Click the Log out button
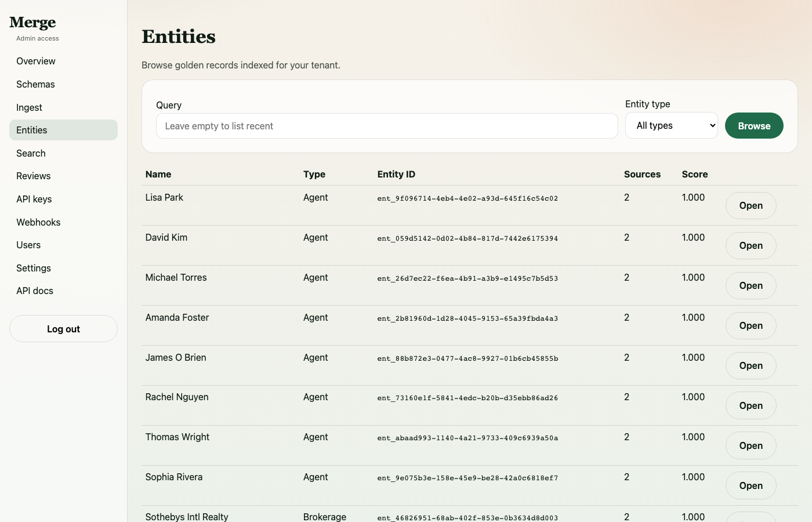Screen dimensions: 812x522 tap(63, 329)
